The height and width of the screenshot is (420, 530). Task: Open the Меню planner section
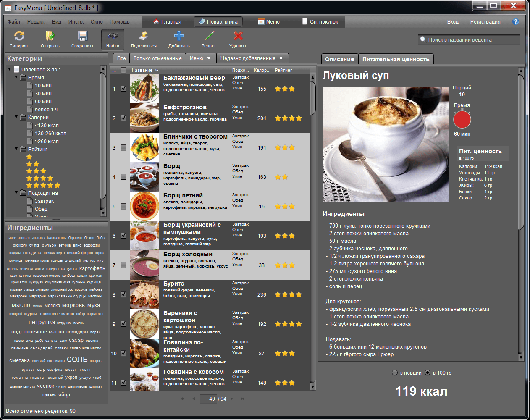[x=269, y=22]
